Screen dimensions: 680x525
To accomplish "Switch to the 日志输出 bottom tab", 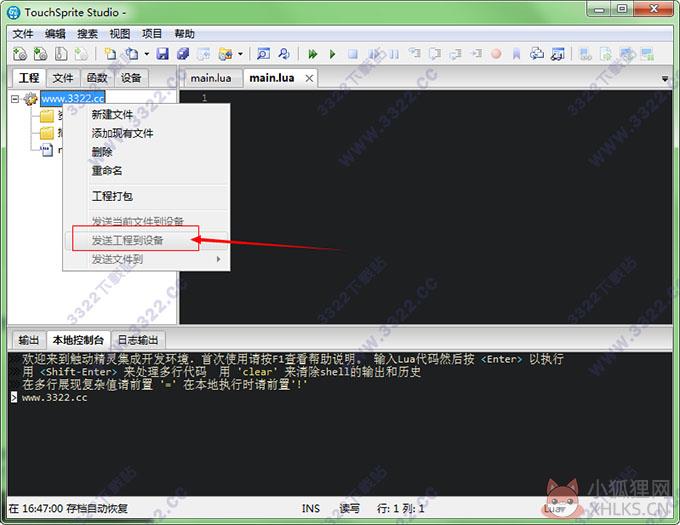I will pyautogui.click(x=138, y=340).
